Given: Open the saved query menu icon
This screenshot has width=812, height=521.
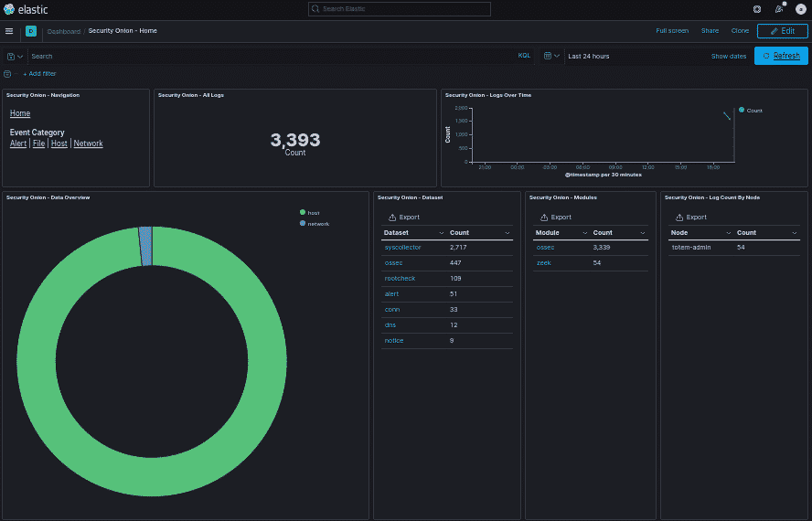Looking at the screenshot, I should (x=15, y=56).
